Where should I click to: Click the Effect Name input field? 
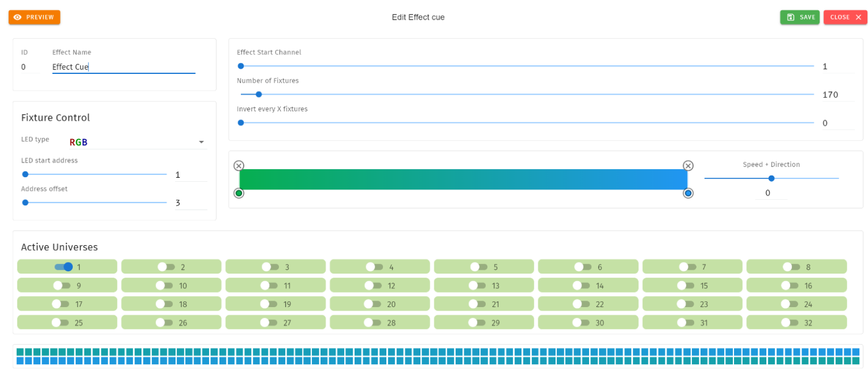(124, 67)
